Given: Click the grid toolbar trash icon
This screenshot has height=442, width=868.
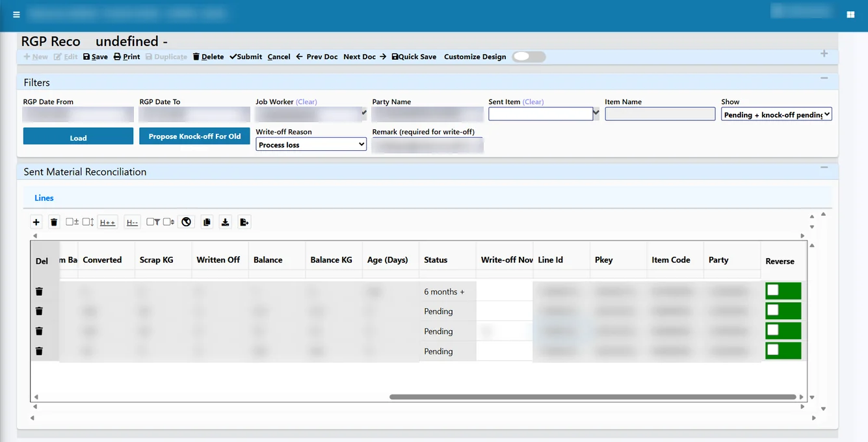Looking at the screenshot, I should coord(54,222).
